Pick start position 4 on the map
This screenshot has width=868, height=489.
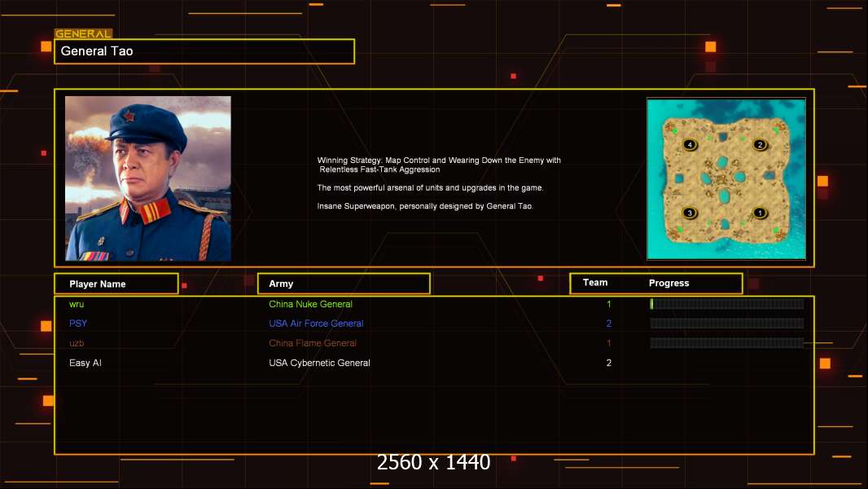click(690, 144)
